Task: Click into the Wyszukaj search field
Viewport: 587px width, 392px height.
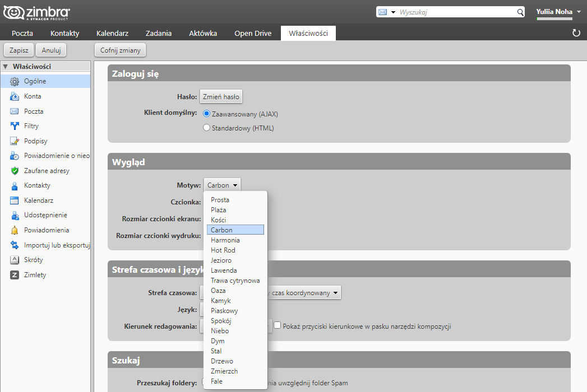Action: pos(456,12)
